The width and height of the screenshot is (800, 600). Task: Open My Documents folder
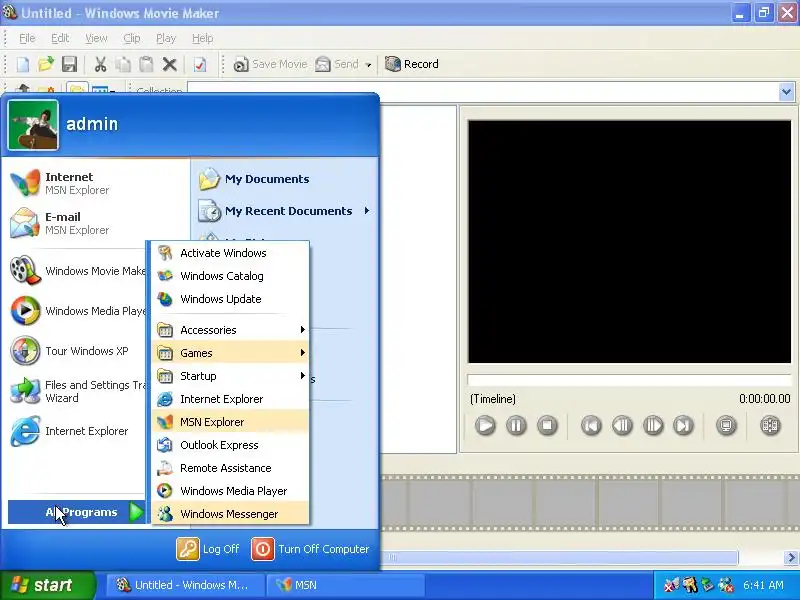point(284,179)
